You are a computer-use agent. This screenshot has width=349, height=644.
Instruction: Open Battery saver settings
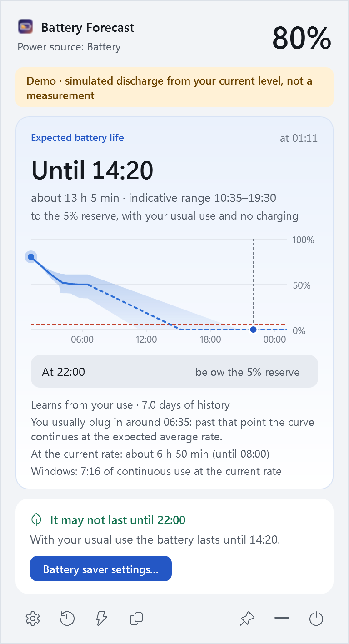(101, 569)
